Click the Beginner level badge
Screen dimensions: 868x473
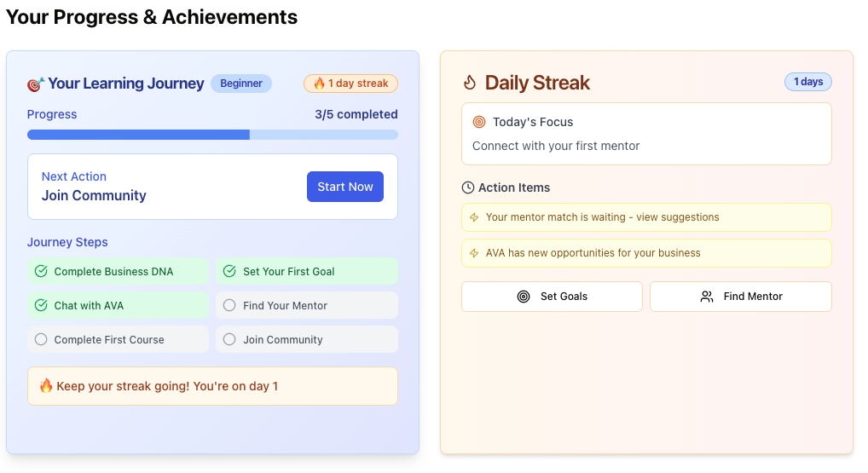click(241, 84)
